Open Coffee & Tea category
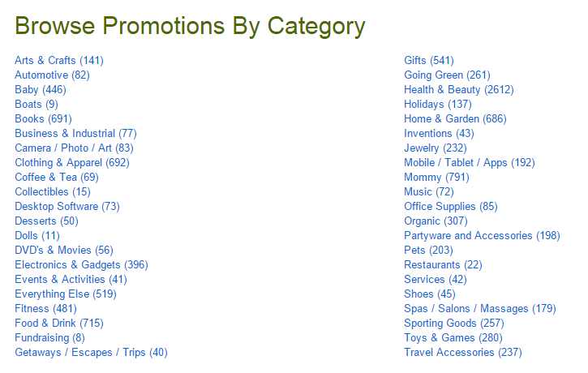 pyautogui.click(x=57, y=178)
